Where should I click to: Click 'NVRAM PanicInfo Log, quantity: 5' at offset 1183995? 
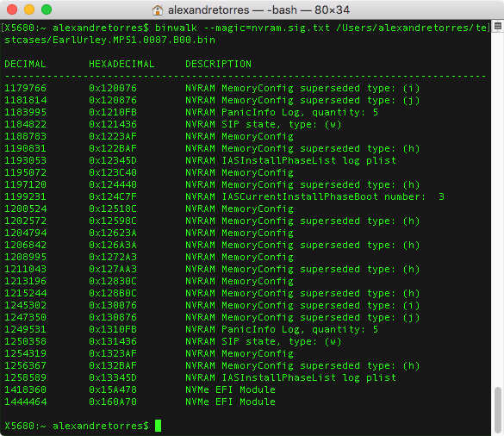[x=282, y=112]
